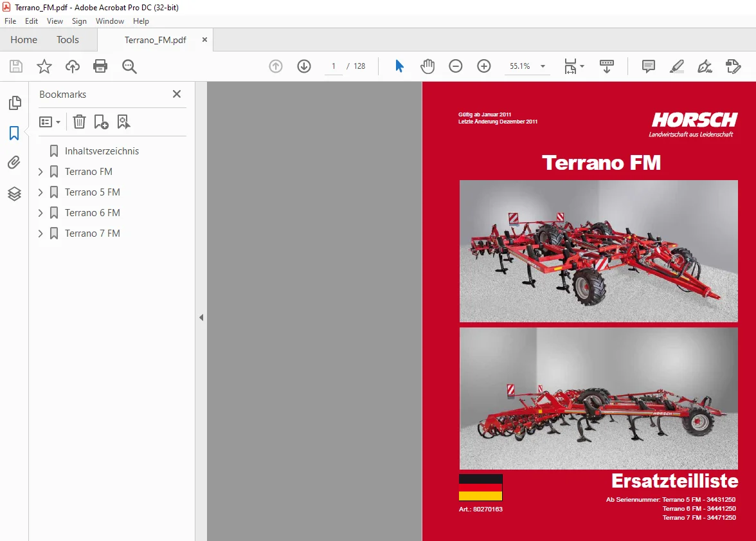This screenshot has height=541, width=756.
Task: Expand the Terrano 7 FM bookmark
Action: pyautogui.click(x=40, y=234)
